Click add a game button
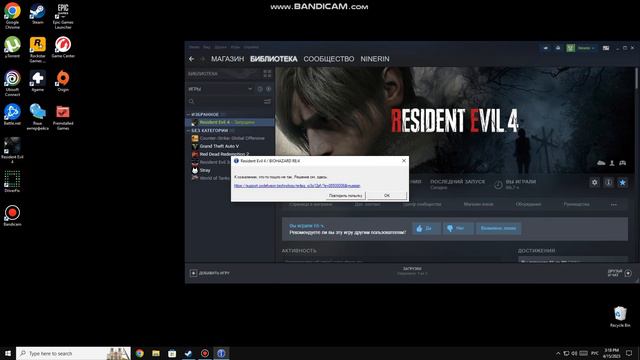Image resolution: width=640 pixels, height=360 pixels. pyautogui.click(x=210, y=273)
